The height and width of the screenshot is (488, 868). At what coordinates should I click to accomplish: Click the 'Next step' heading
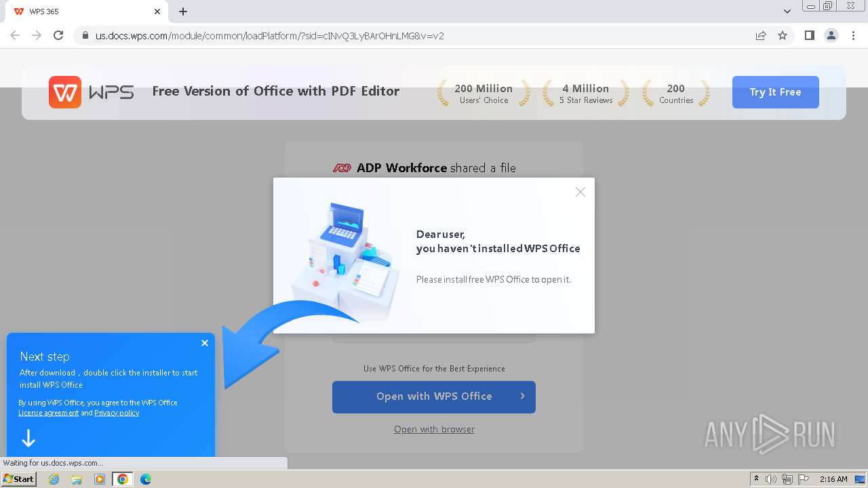click(45, 357)
